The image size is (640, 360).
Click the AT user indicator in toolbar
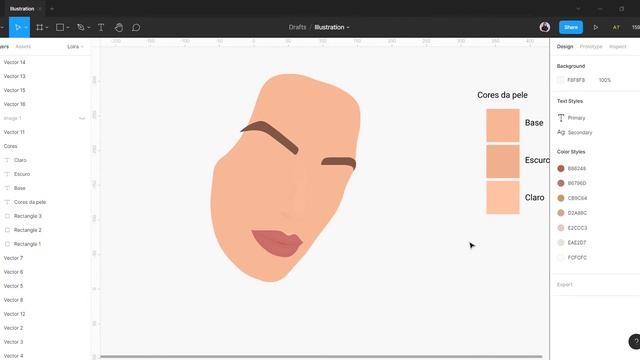(x=616, y=27)
